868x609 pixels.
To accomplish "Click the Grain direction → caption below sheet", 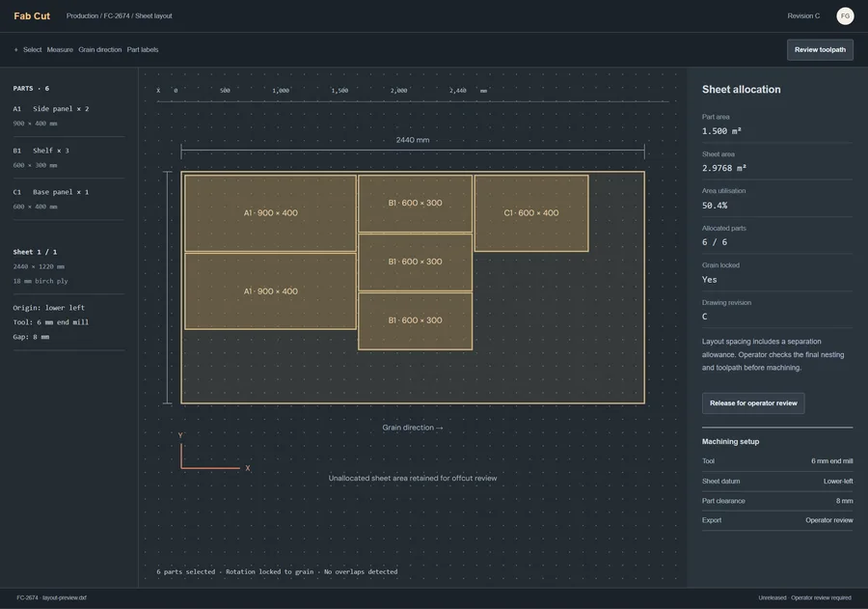I will pyautogui.click(x=413, y=428).
